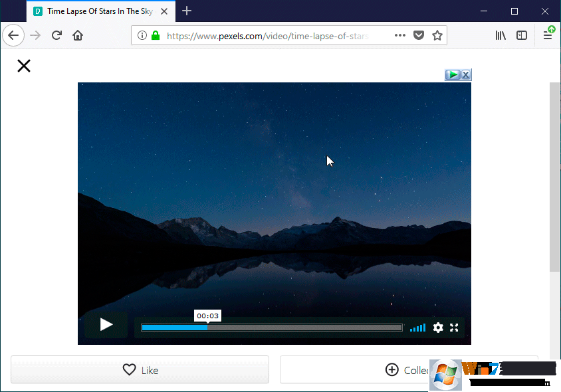Open the Firefox application menu
The height and width of the screenshot is (392, 561).
[x=547, y=35]
